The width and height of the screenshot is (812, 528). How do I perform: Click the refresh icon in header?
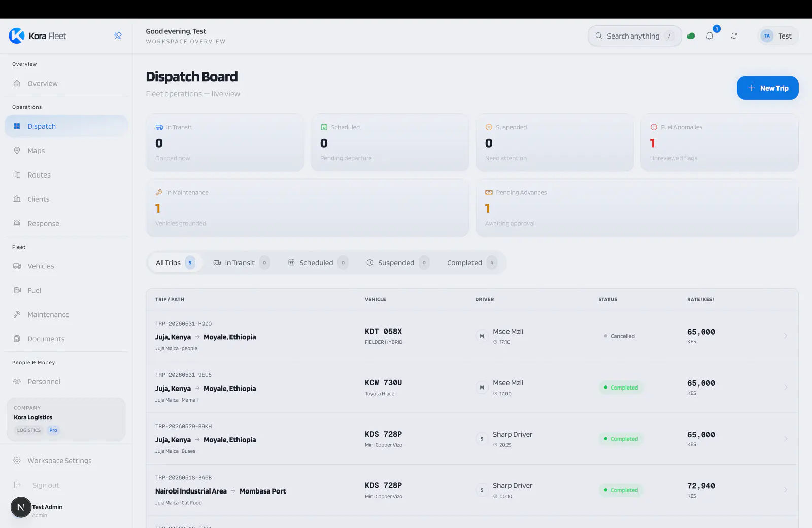(734, 36)
